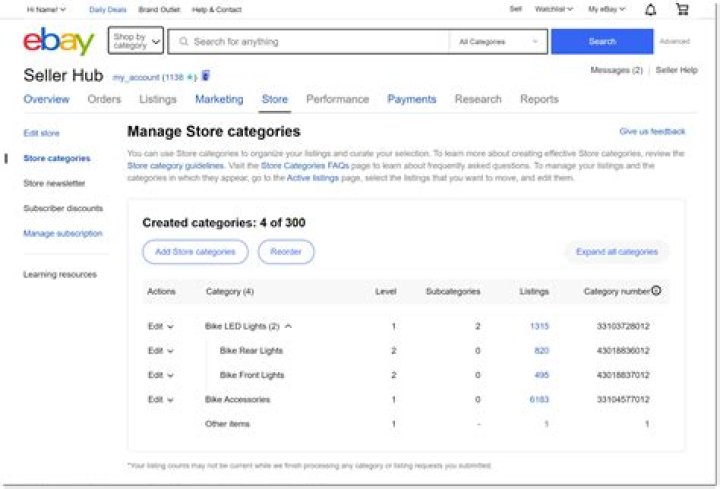Screen dimensions: 720x489
Task: Expand the My eBay menu
Action: point(607,10)
